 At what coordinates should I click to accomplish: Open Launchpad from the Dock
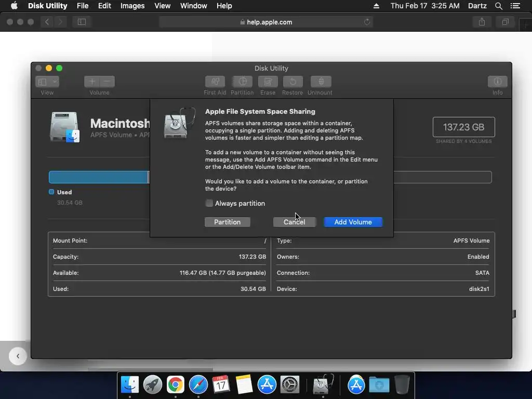[153, 385]
